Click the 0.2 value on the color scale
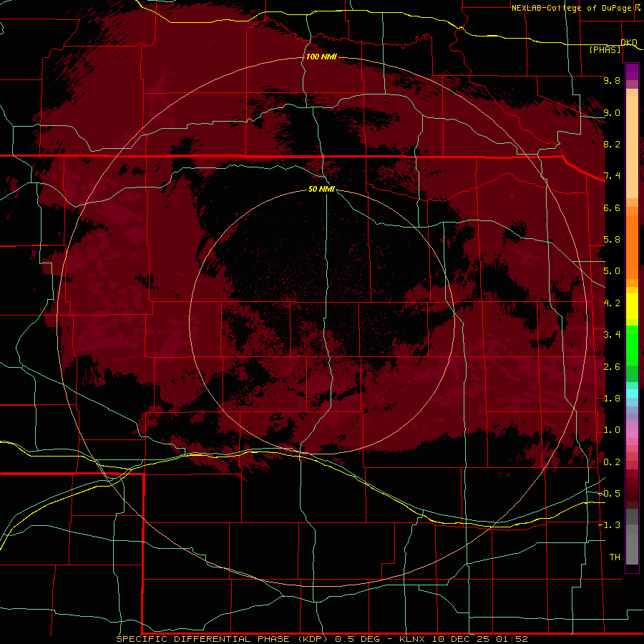Viewport: 644px width, 644px height. tap(612, 462)
